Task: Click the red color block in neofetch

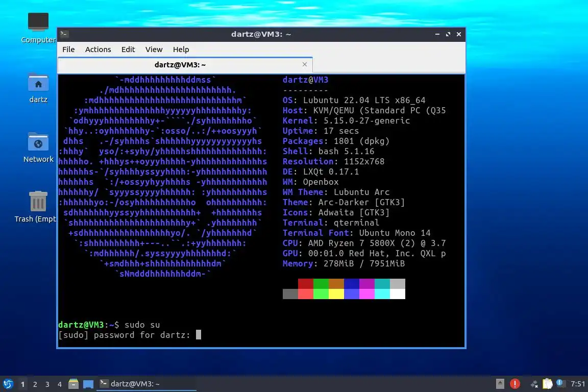Action: pos(306,284)
